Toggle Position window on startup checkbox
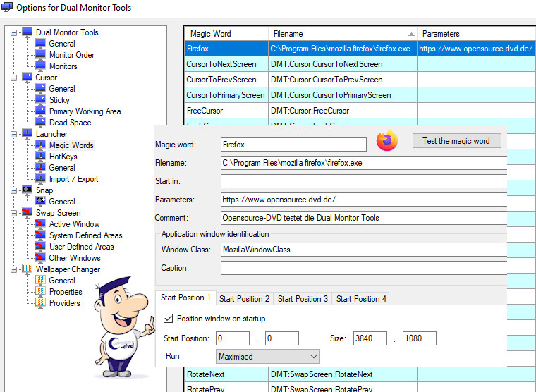536x392 pixels. click(168, 319)
